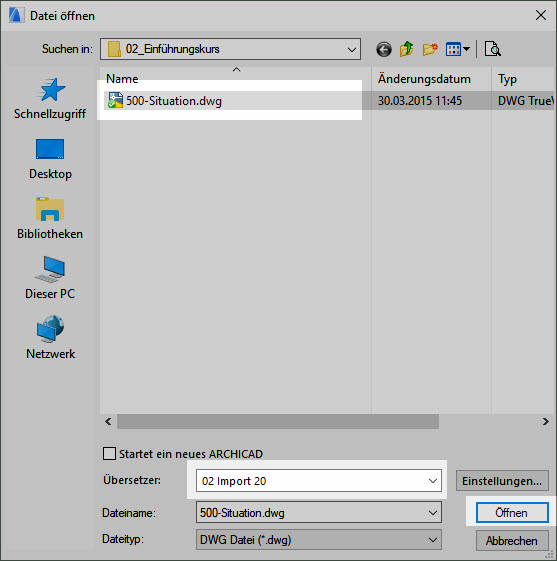Select the 500-Situation.dwg file
Viewport: 557px width, 561px height.
tap(174, 101)
